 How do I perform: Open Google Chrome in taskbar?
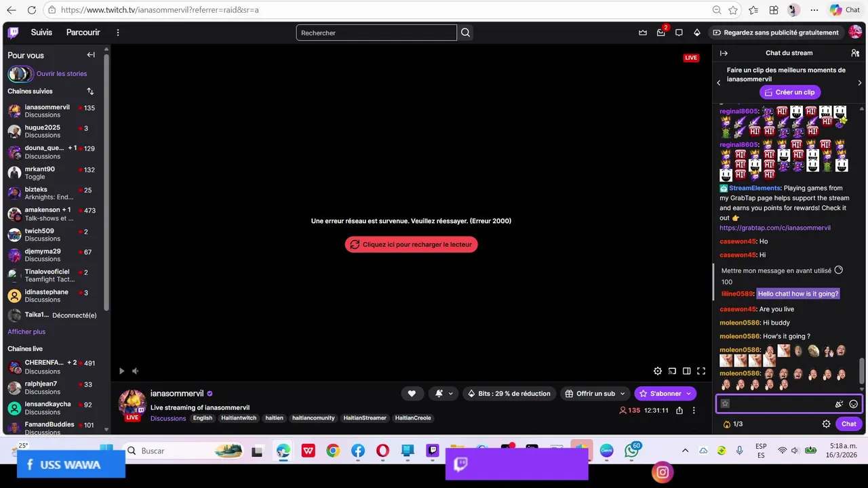coord(332,451)
